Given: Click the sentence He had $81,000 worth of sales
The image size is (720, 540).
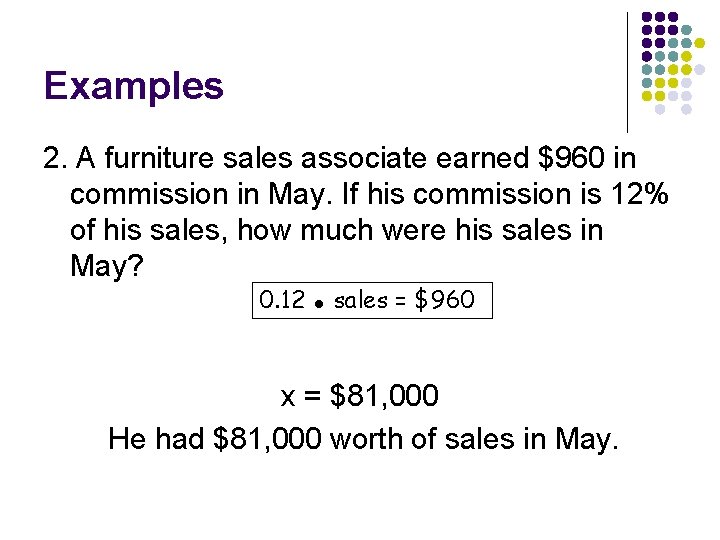Looking at the screenshot, I should [363, 439].
